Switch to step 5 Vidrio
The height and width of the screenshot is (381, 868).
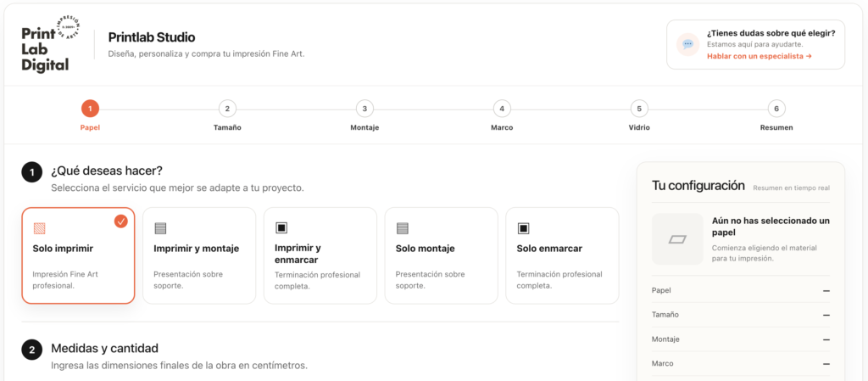639,116
